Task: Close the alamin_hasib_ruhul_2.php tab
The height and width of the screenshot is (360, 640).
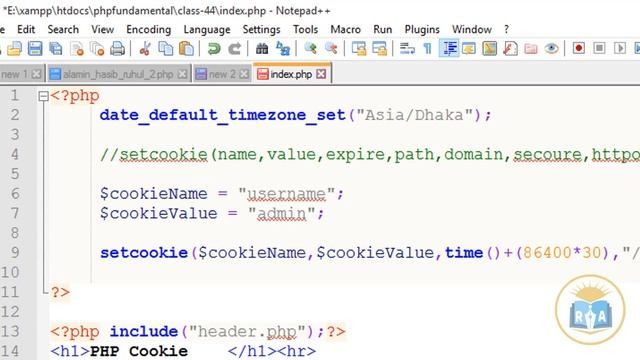Action: [x=182, y=74]
